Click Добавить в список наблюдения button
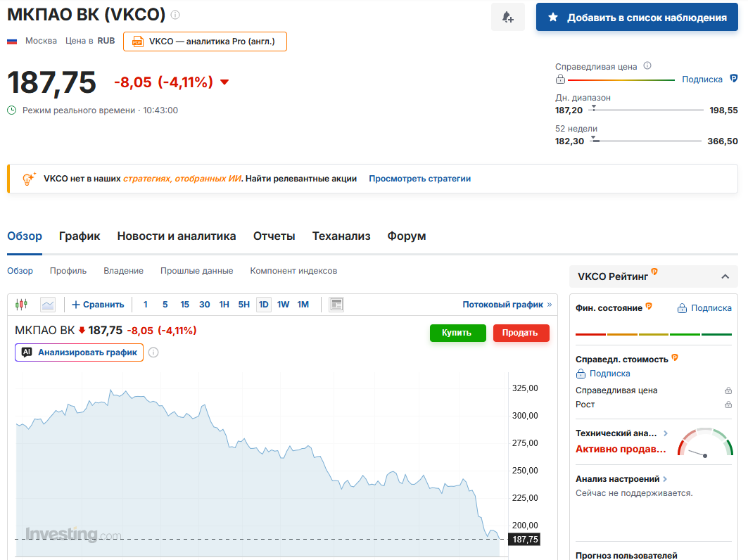The image size is (748, 560). tap(637, 17)
